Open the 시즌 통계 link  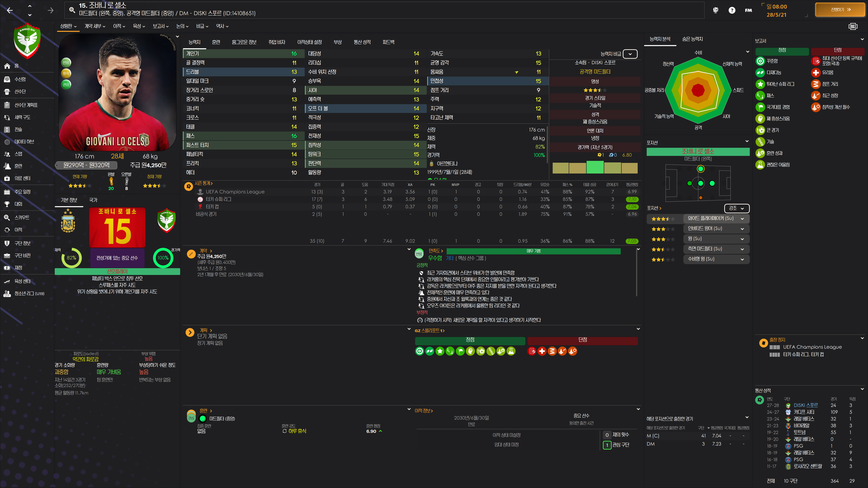point(203,183)
